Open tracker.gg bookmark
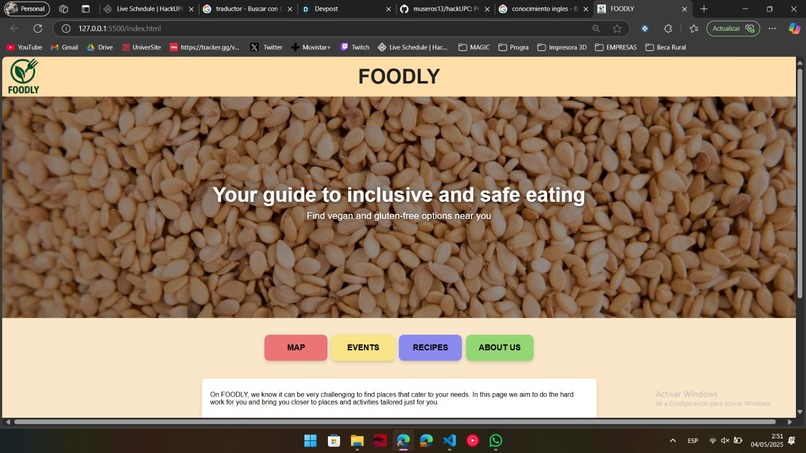The height and width of the screenshot is (453, 806). (x=205, y=47)
